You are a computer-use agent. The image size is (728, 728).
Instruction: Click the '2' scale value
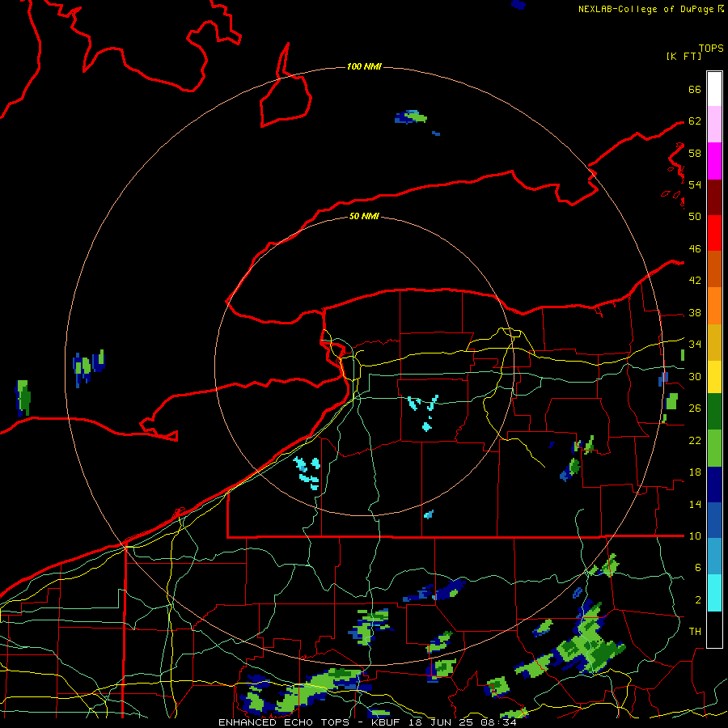[x=698, y=600]
